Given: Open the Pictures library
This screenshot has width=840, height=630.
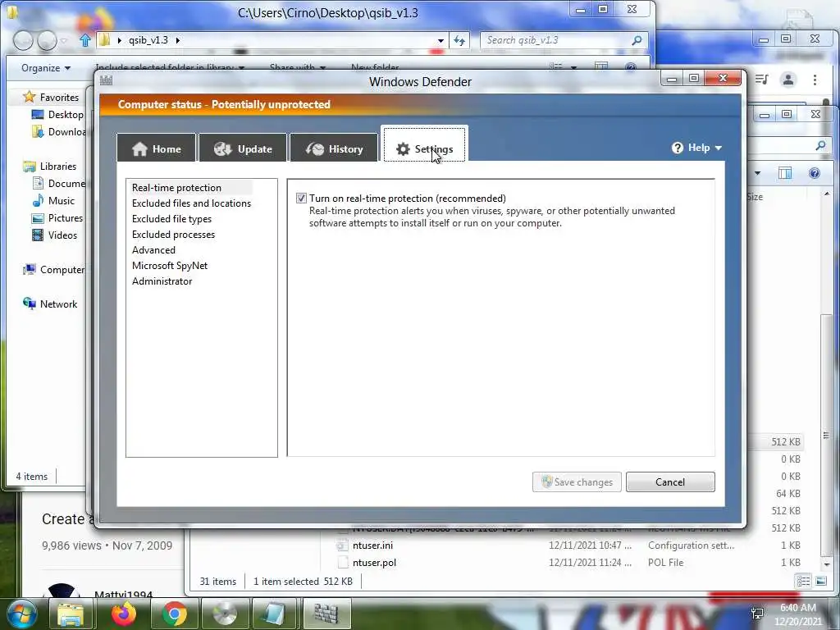Looking at the screenshot, I should (x=57, y=218).
